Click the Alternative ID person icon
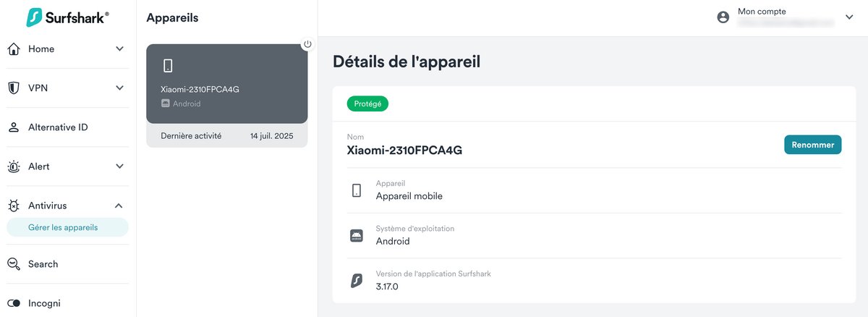The image size is (868, 317). pos(14,127)
